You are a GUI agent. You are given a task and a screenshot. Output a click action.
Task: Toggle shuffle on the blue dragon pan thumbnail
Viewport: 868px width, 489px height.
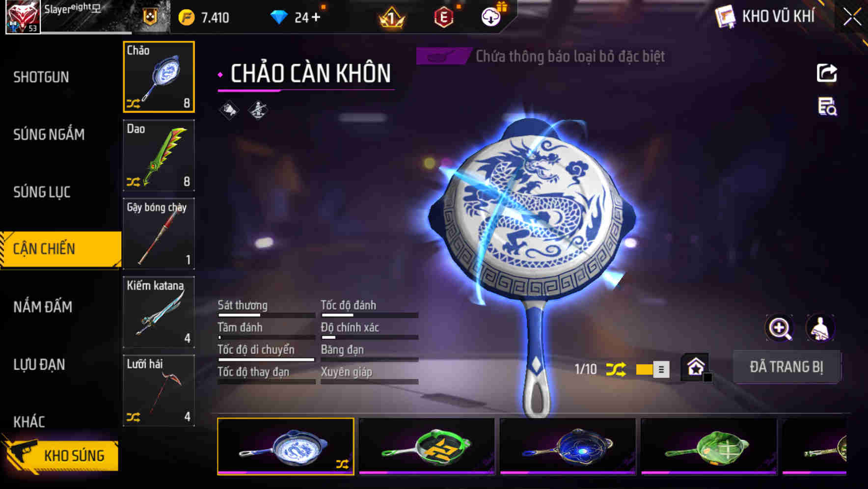click(x=342, y=464)
